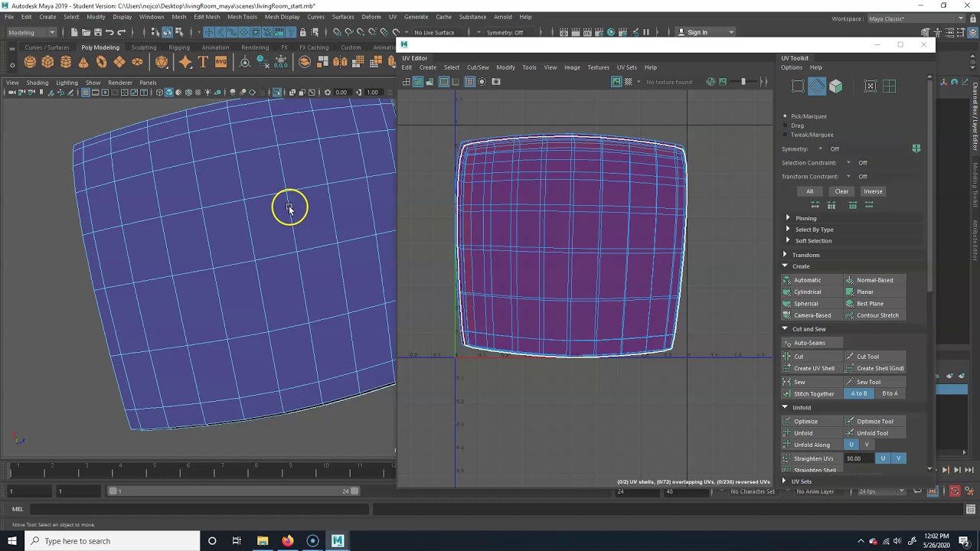The height and width of the screenshot is (551, 980).
Task: Toggle the V button beside Straighten UVs
Action: pos(899,458)
